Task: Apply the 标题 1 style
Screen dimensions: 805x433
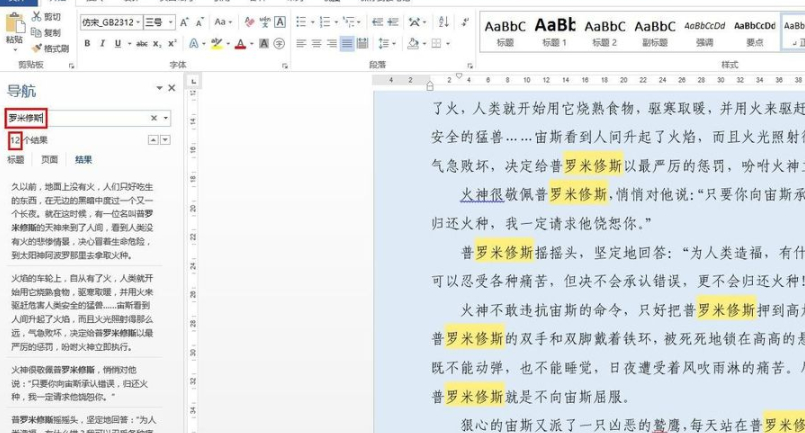Action: pos(554,32)
